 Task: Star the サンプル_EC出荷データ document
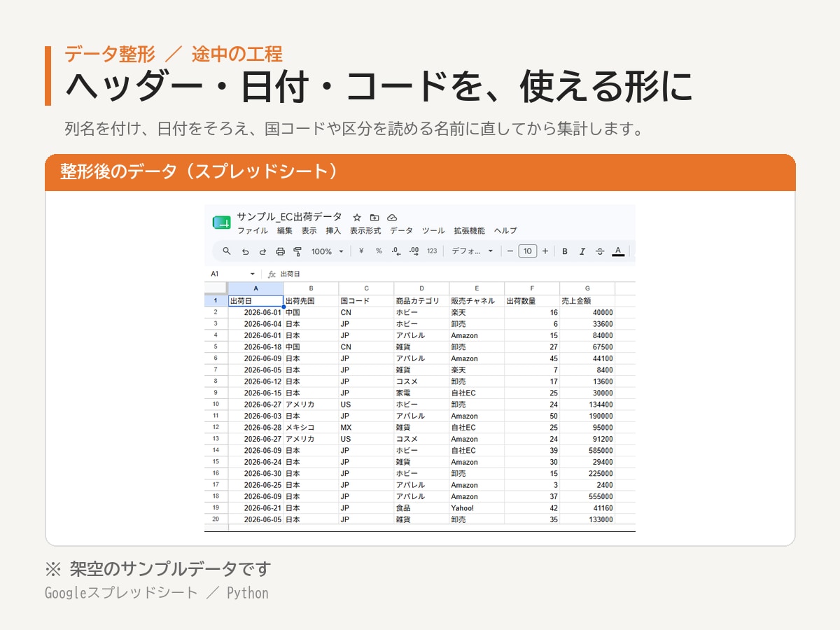pos(356,218)
